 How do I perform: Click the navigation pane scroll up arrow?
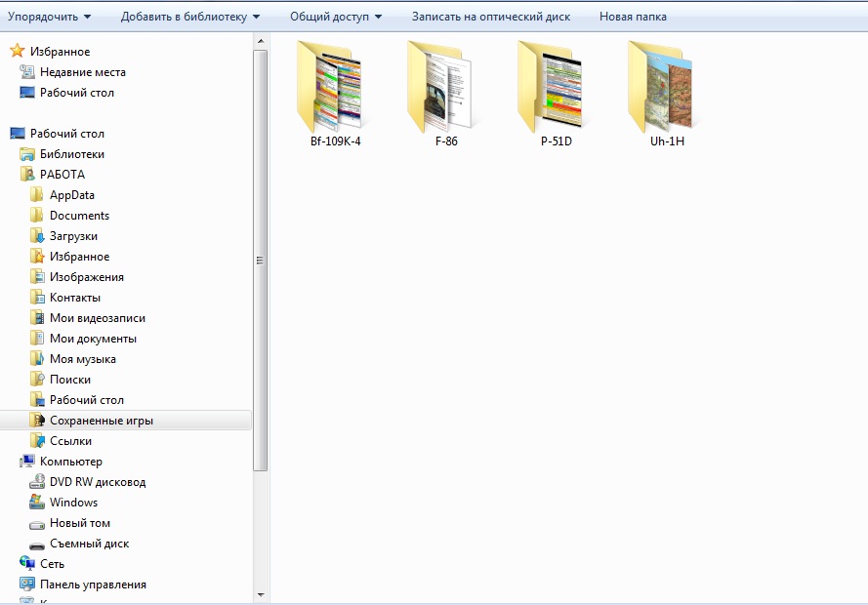point(260,41)
